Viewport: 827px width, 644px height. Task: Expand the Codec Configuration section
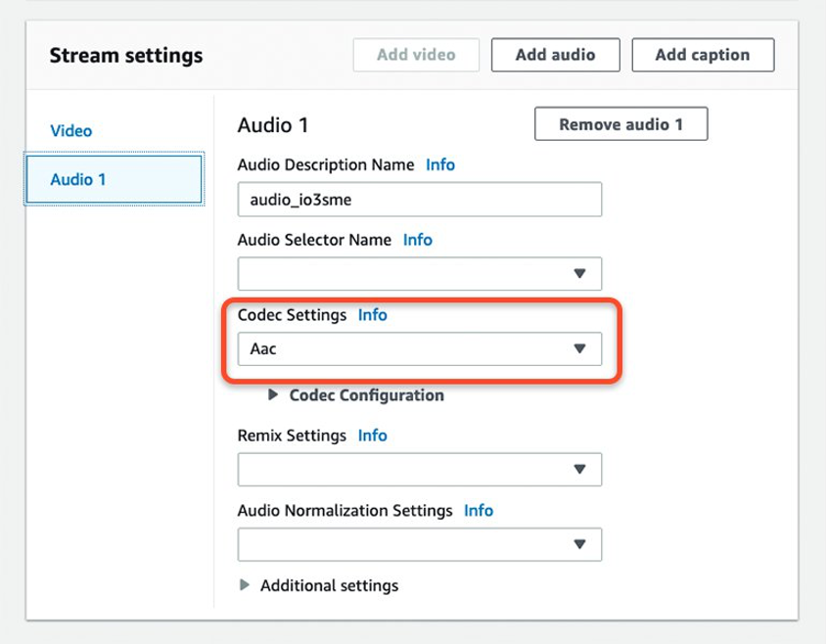coord(364,395)
